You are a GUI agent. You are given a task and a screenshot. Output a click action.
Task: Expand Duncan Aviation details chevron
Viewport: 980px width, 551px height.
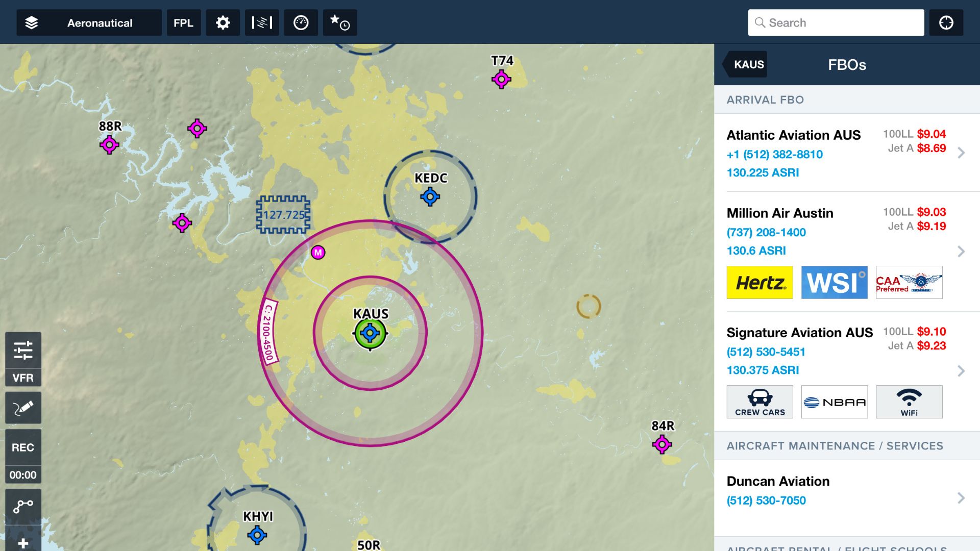pyautogui.click(x=961, y=498)
